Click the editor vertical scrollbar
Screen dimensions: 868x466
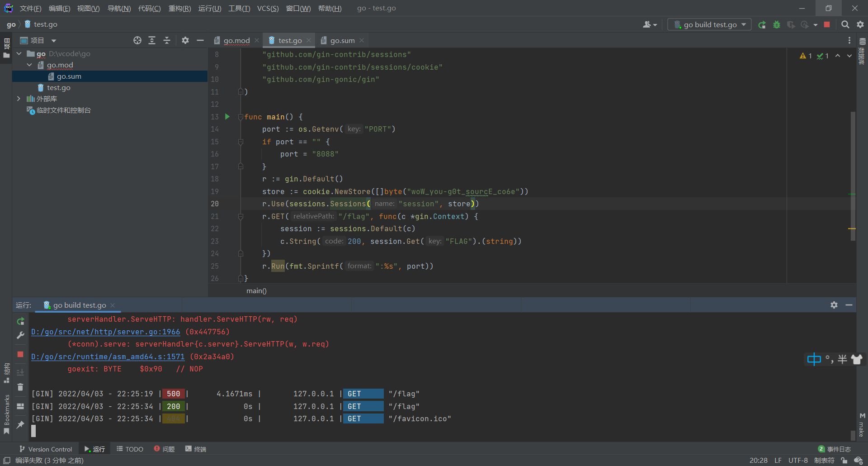[x=853, y=176]
